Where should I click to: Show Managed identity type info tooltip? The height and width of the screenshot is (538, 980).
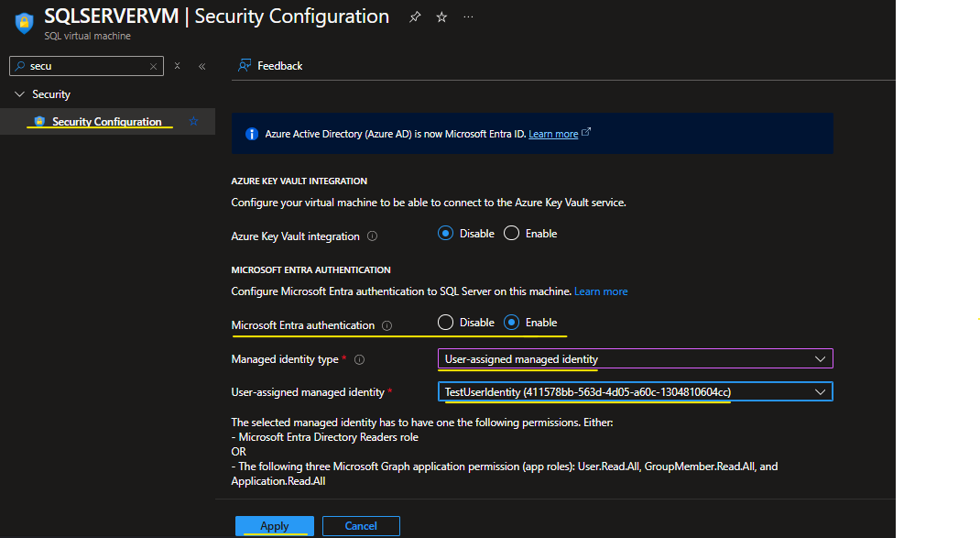click(x=359, y=359)
